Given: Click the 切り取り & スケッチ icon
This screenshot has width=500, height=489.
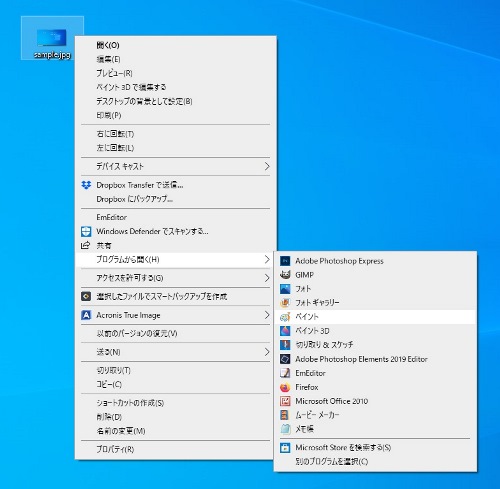Looking at the screenshot, I should click(285, 345).
